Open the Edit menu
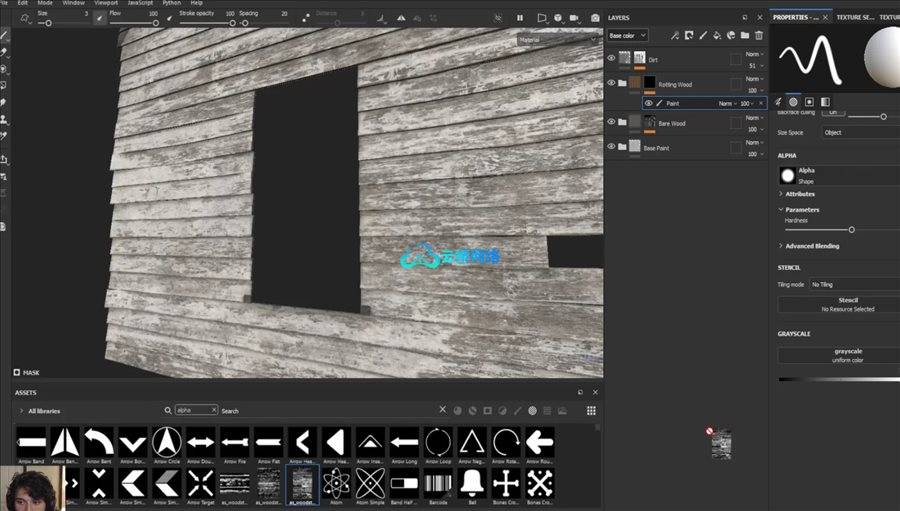The image size is (900, 511). [22, 3]
